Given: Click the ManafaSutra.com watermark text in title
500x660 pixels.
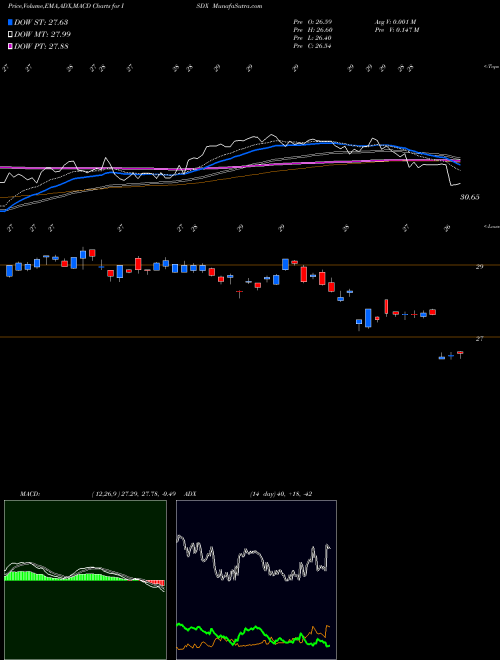Looking at the screenshot, I should (237, 6).
